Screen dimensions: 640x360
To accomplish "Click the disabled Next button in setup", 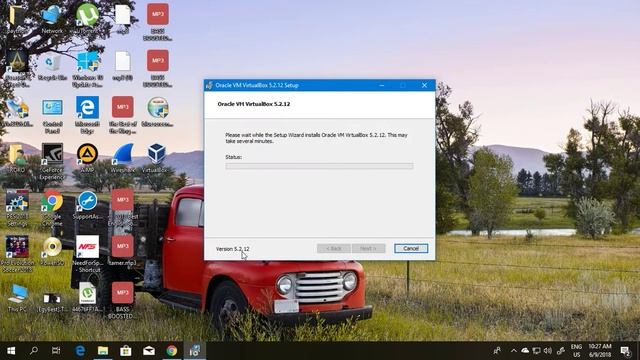I will pyautogui.click(x=368, y=248).
